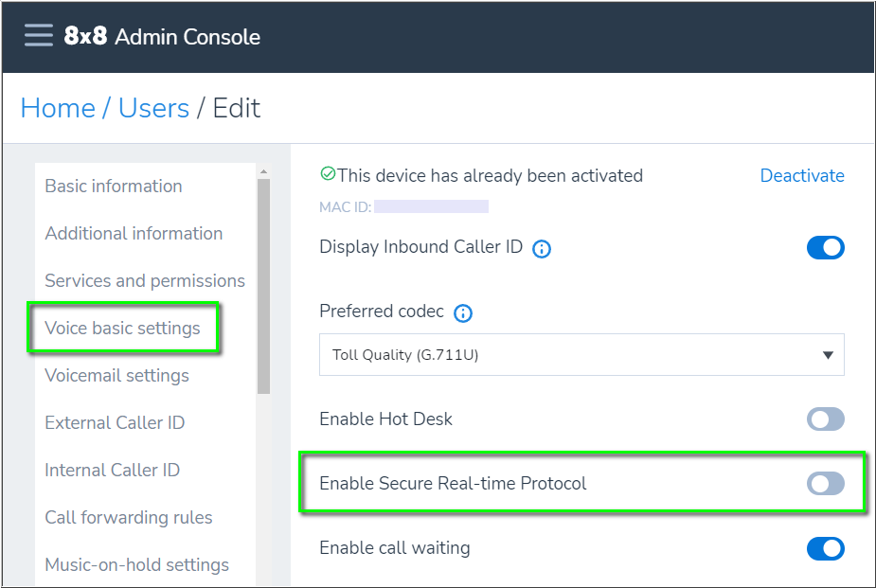876x588 pixels.
Task: Navigate to Home breadcrumb link
Action: pyautogui.click(x=58, y=108)
